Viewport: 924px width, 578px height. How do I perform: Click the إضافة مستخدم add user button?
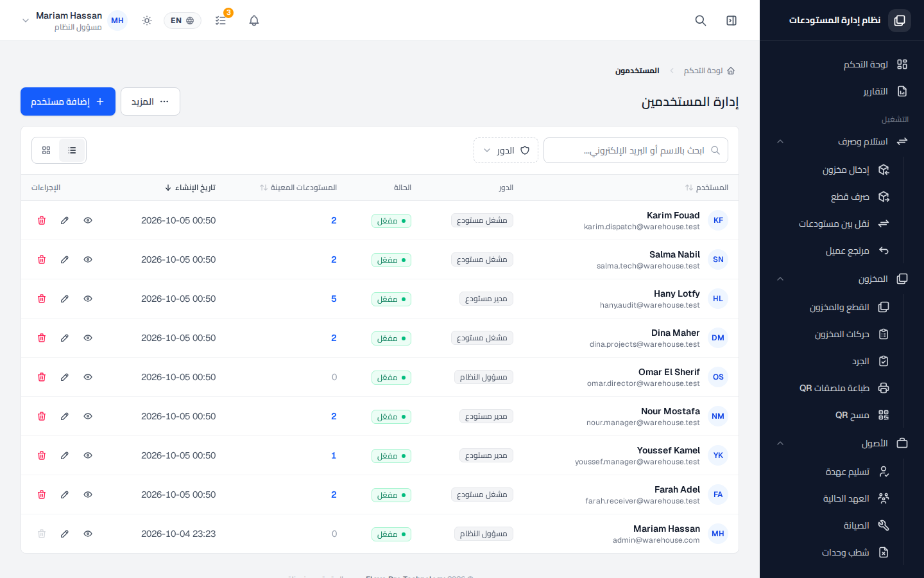click(x=68, y=101)
